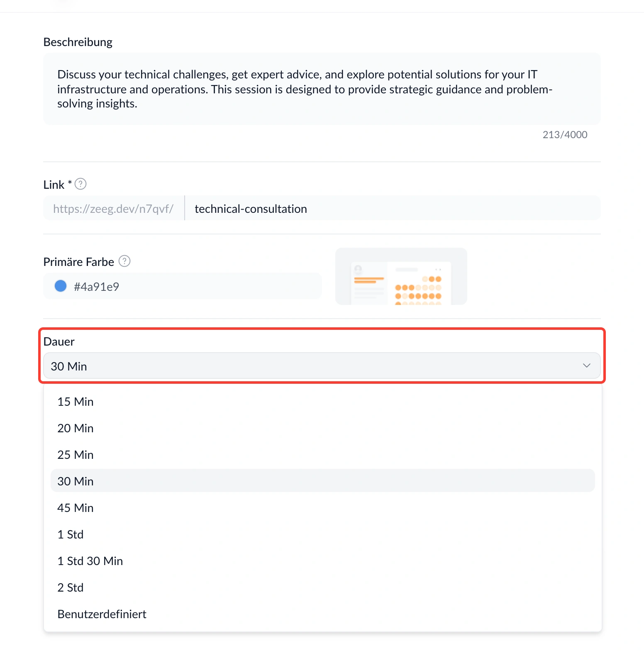Viewport: 644px width, 653px height.
Task: Click the technical-consultation link slug field
Action: point(393,208)
